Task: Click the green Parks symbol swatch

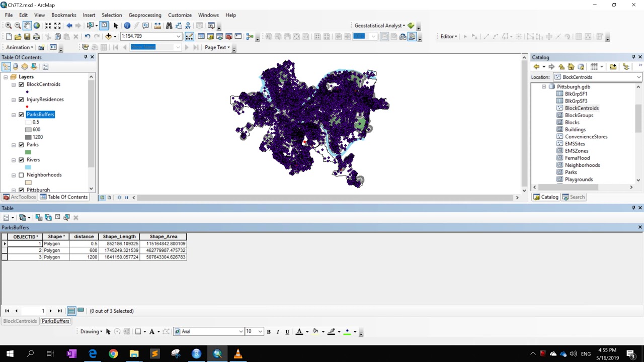Action: 28,152
